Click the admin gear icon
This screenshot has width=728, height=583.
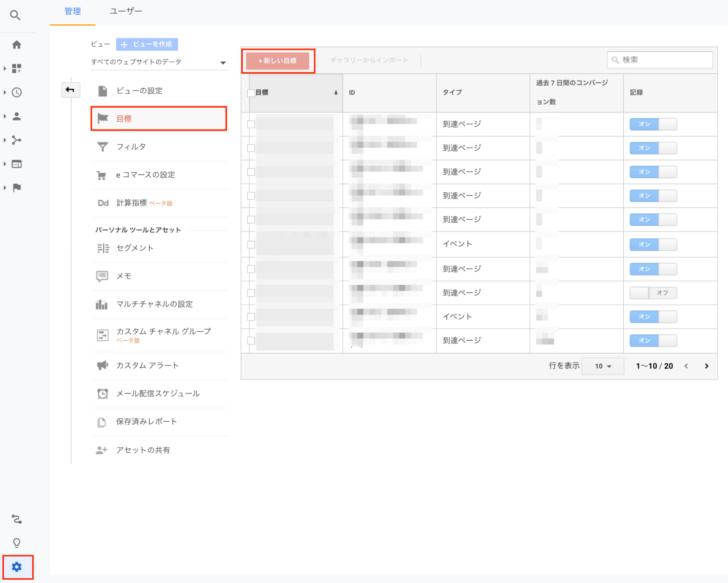click(17, 567)
